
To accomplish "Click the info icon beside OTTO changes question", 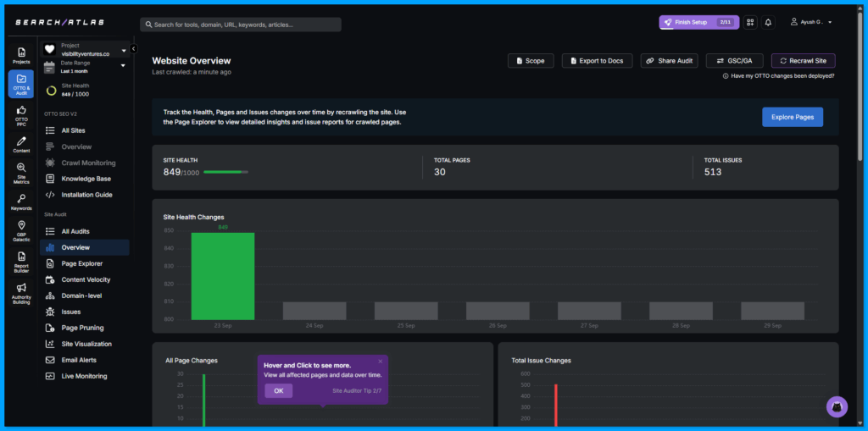I will click(726, 76).
